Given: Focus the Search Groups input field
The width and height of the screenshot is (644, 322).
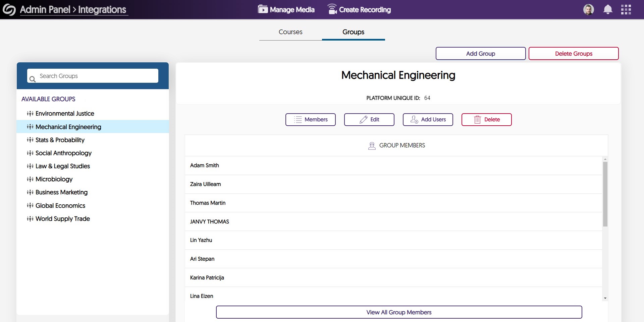Looking at the screenshot, I should pos(97,76).
